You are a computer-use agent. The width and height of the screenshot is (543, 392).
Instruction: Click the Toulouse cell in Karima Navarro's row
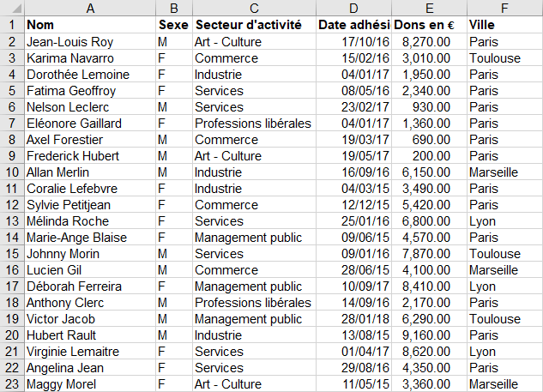tap(504, 58)
